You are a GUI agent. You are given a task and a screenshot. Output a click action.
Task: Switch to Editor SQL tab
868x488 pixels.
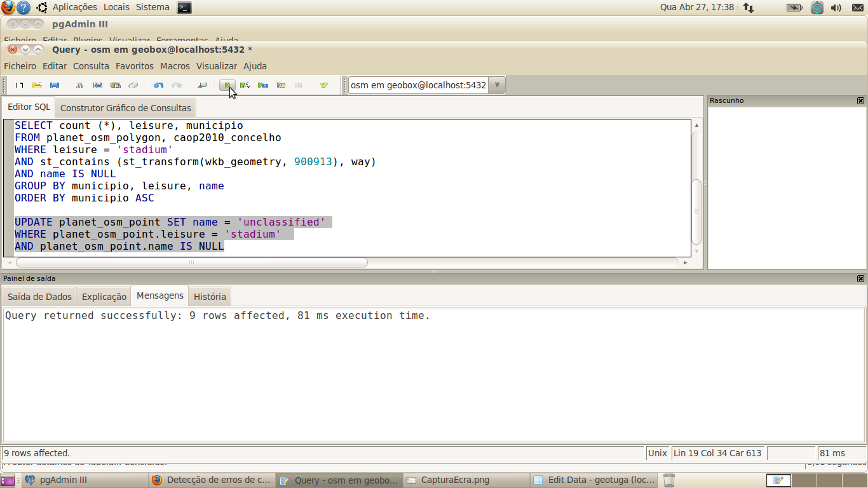click(x=29, y=107)
